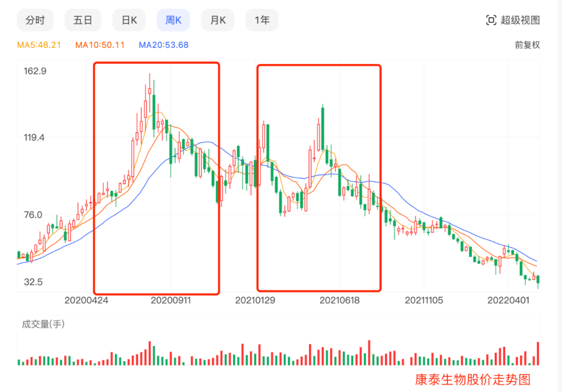Click the 76.0 price axis label
The image size is (562, 392).
click(33, 215)
